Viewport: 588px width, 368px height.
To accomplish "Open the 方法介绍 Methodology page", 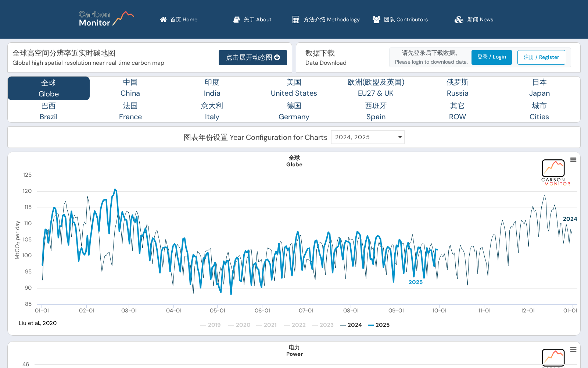I will pos(326,20).
